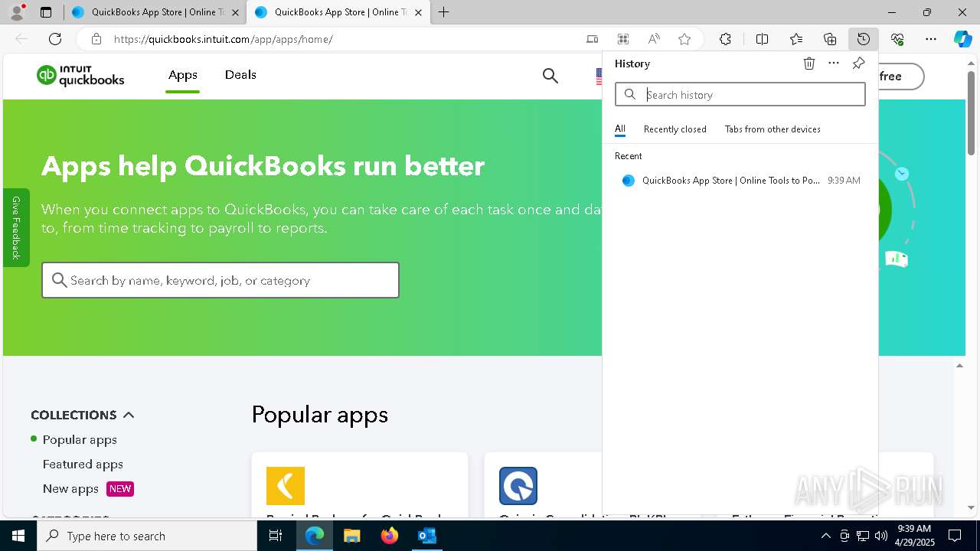Open the Favorites list

[x=796, y=39]
